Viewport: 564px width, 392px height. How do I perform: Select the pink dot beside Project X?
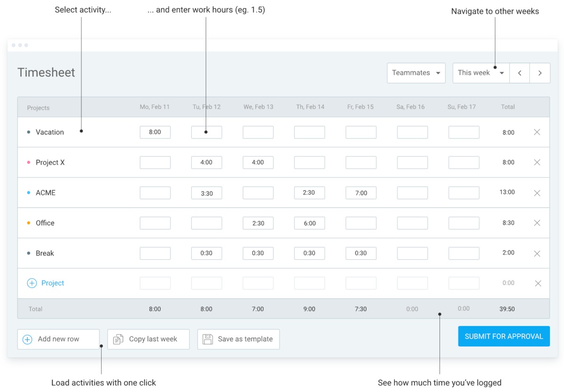click(x=29, y=162)
